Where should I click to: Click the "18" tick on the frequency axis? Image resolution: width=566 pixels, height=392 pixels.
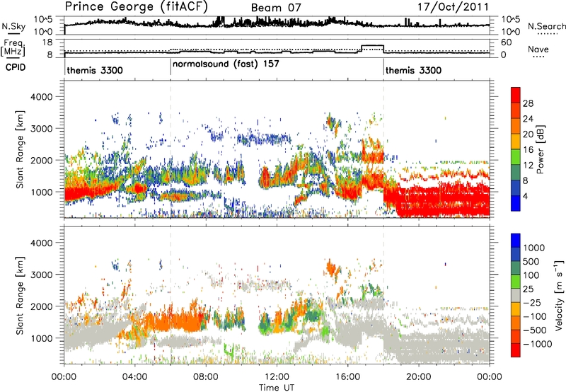pyautogui.click(x=47, y=42)
